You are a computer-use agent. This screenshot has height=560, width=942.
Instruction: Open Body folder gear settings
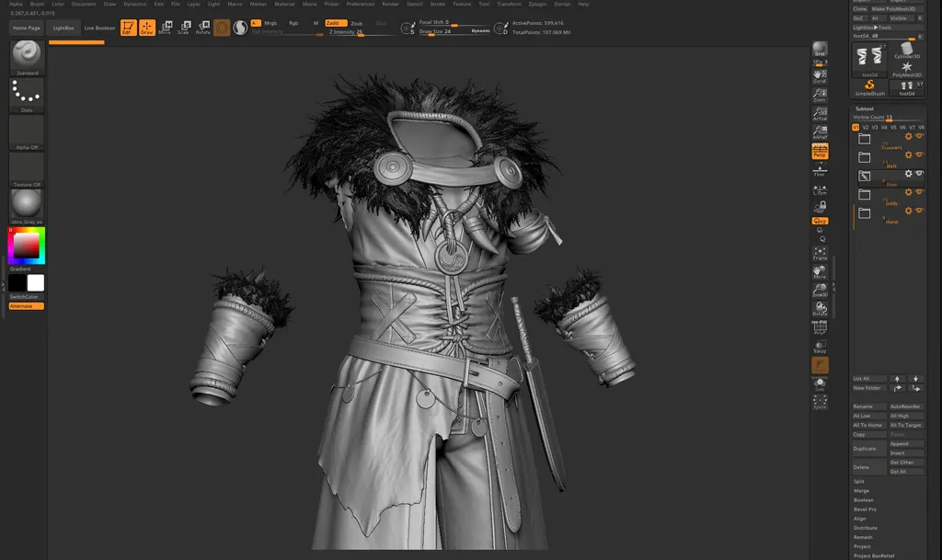point(908,192)
